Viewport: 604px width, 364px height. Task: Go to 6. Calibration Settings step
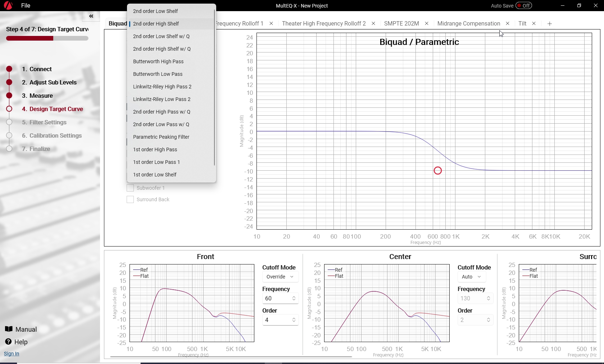[52, 135]
